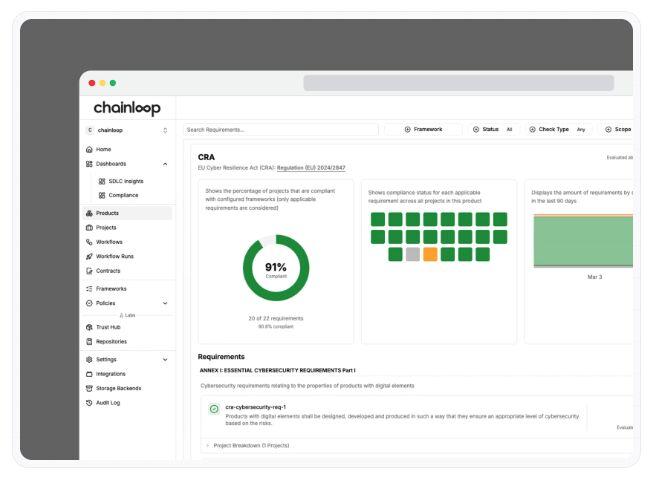This screenshot has height=479, width=648.
Task: Click the chainloop organization avatar icon
Action: 90,130
